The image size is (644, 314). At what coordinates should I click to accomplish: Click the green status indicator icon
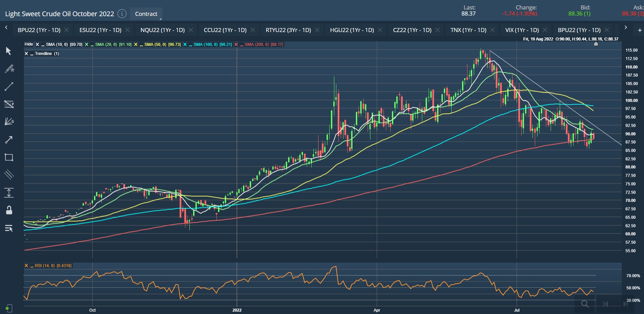pos(9,308)
